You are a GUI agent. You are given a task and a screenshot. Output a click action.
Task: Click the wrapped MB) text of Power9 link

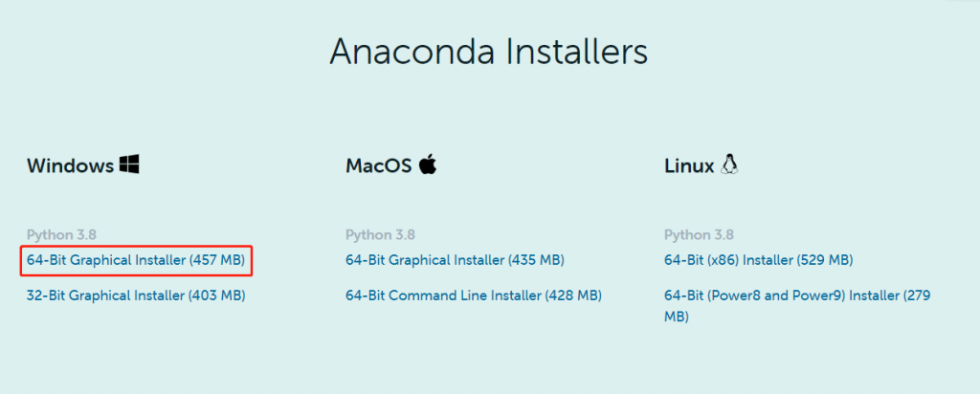tap(677, 317)
